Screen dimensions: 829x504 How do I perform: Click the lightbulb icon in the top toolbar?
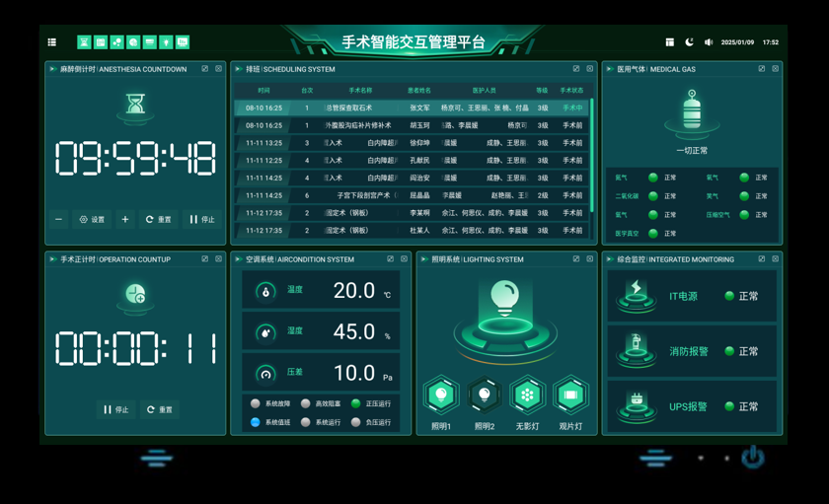click(x=166, y=42)
